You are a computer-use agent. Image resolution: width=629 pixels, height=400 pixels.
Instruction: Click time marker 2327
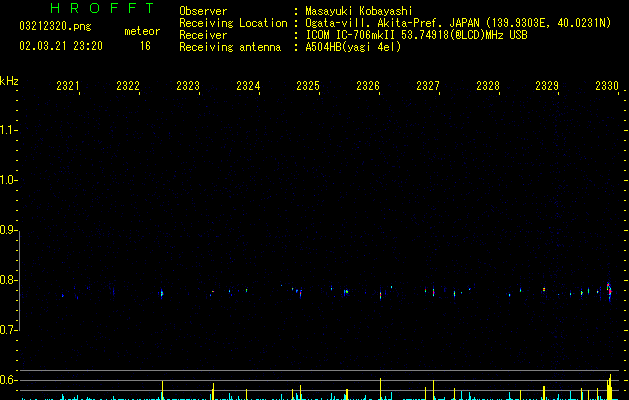[x=428, y=86]
